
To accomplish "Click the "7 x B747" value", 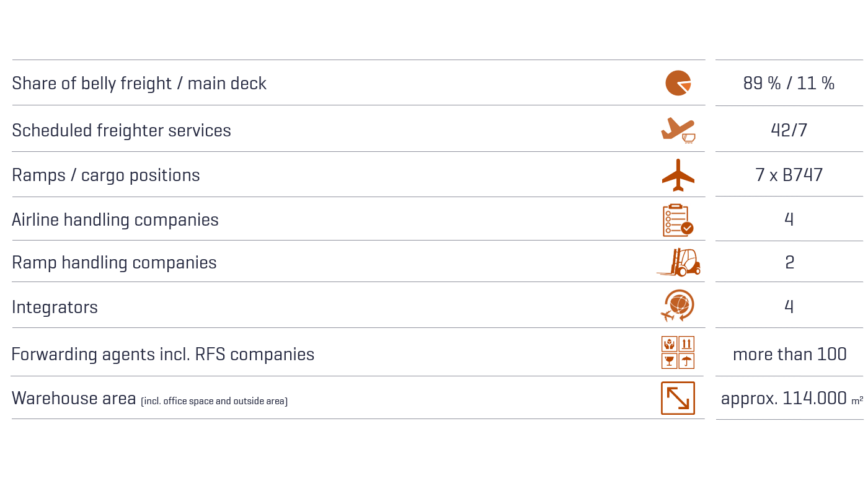I will 789,175.
